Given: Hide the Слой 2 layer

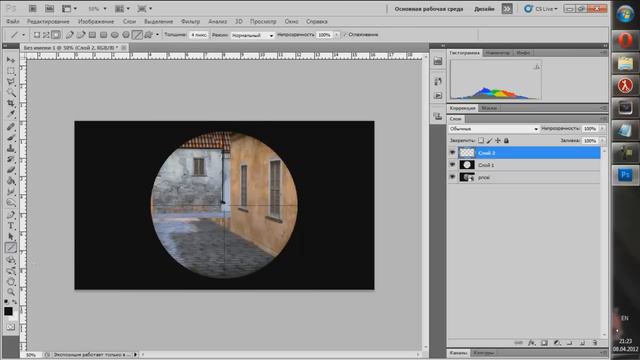Looking at the screenshot, I should pos(452,153).
